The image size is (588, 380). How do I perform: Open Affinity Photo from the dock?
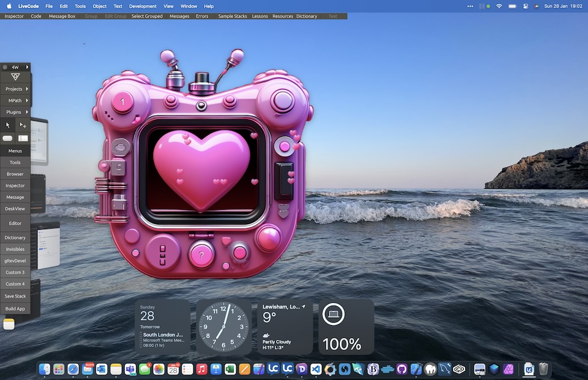[x=509, y=369]
